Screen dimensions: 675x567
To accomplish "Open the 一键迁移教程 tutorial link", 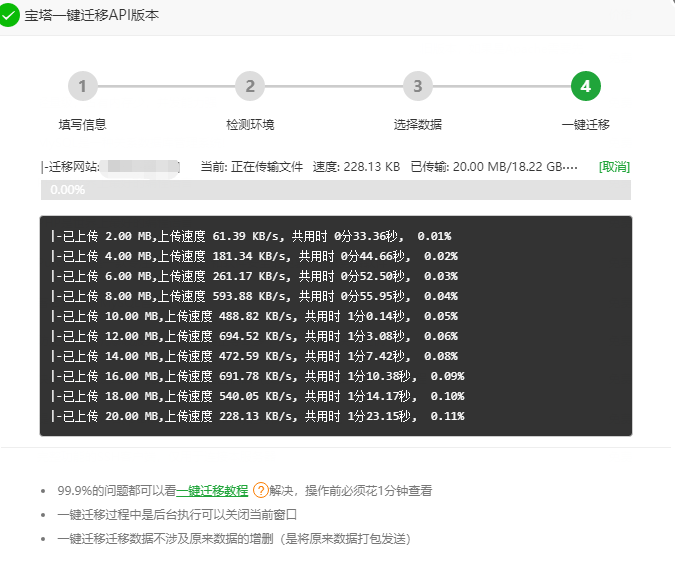I will pyautogui.click(x=212, y=490).
